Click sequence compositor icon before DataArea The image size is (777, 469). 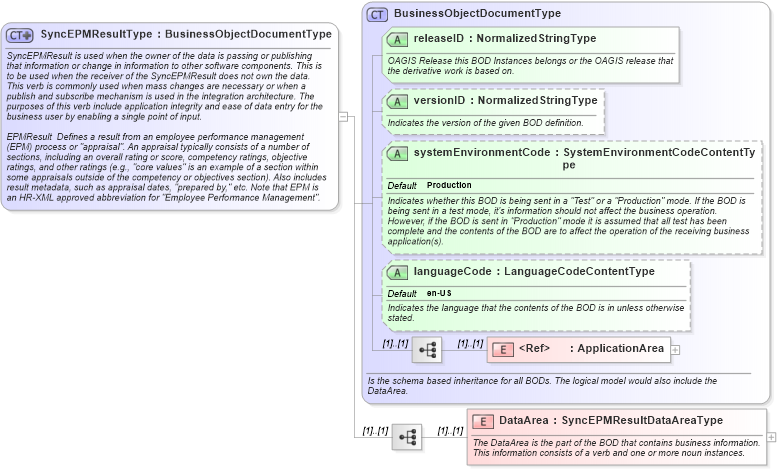click(407, 437)
